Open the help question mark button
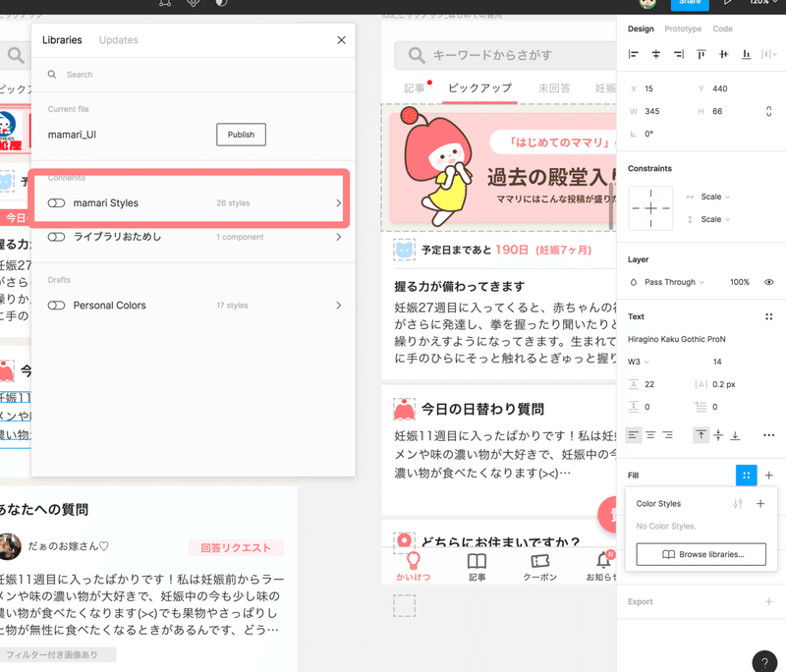This screenshot has height=672, width=786. (x=765, y=661)
